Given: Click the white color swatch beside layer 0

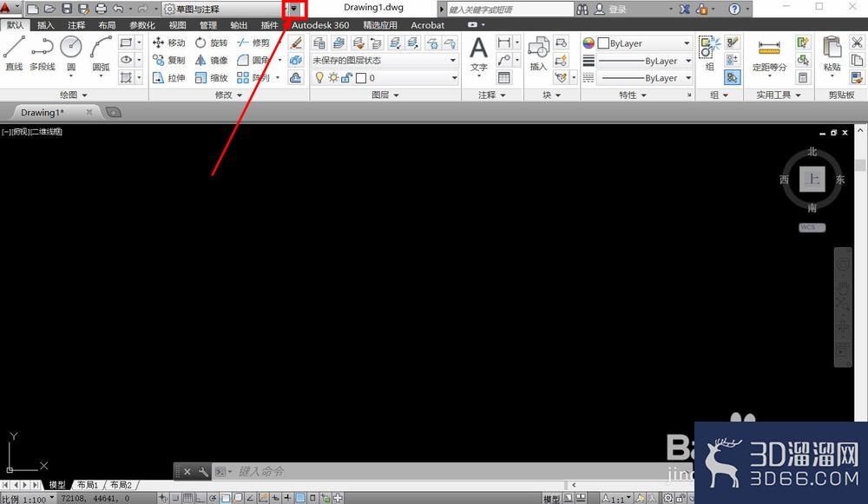Looking at the screenshot, I should coord(361,78).
